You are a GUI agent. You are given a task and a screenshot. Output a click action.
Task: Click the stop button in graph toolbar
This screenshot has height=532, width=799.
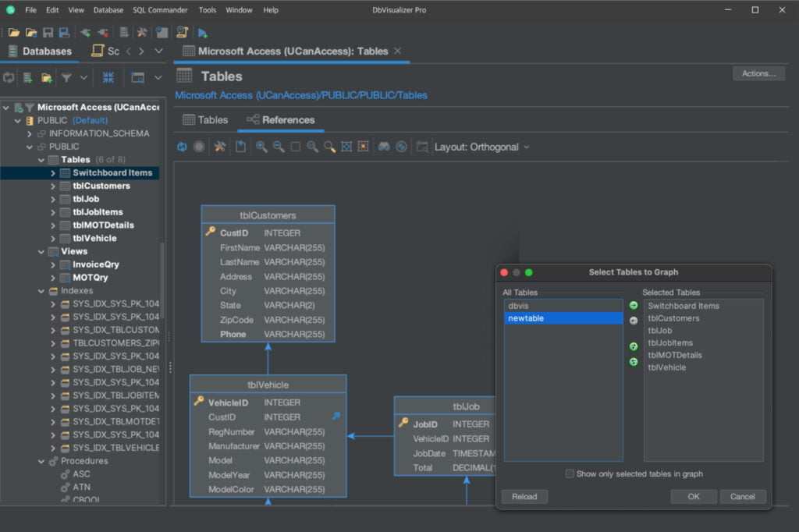[199, 147]
